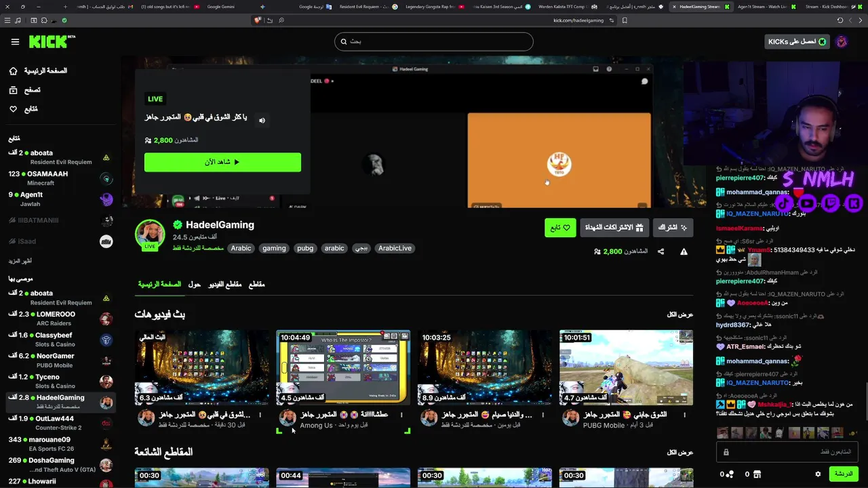868x488 pixels.
Task: Click the Arabic tag chip
Action: coord(241,248)
